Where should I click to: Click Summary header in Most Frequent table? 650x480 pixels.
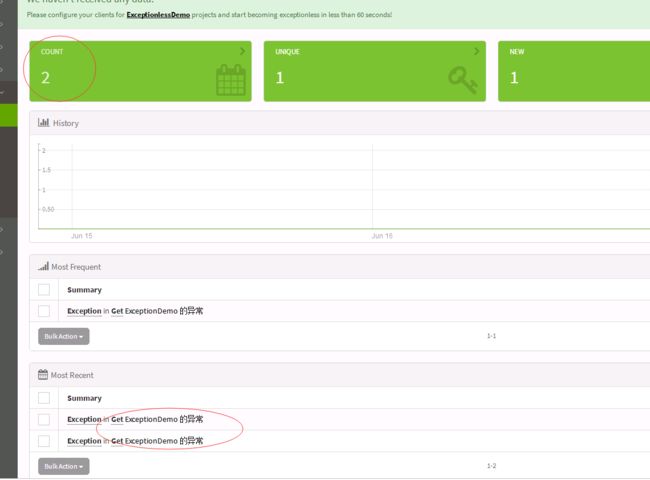pyautogui.click(x=84, y=290)
